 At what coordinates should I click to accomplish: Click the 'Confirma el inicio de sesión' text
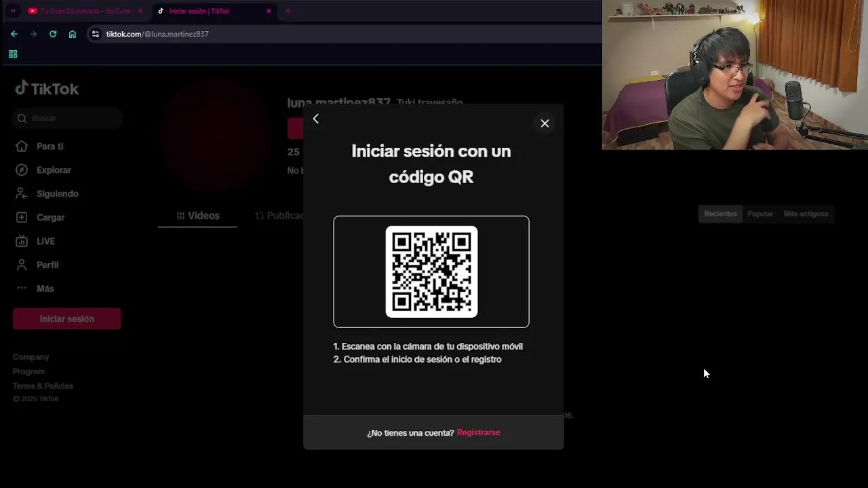pyautogui.click(x=418, y=359)
